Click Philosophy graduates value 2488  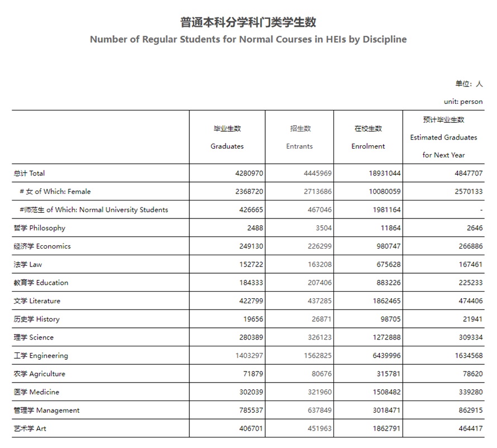pos(255,228)
